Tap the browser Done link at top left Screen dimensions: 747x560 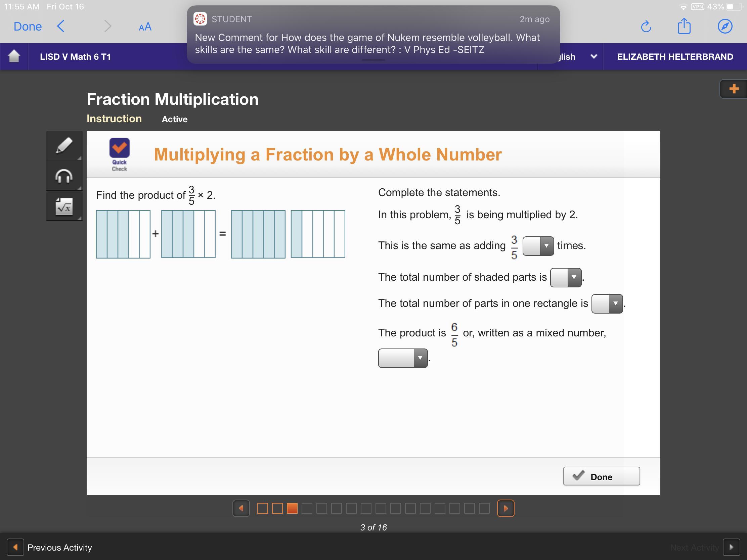pos(28,26)
